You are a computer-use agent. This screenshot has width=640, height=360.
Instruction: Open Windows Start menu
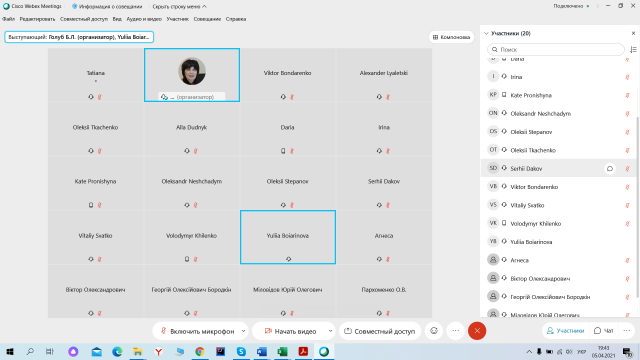point(10,351)
